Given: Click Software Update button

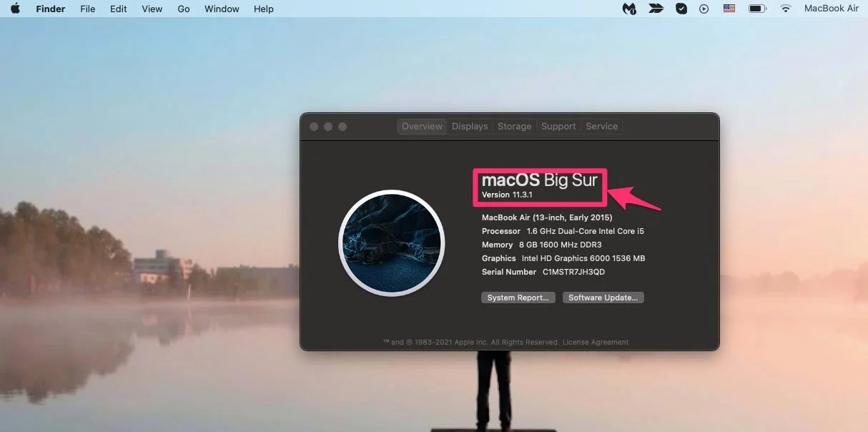Looking at the screenshot, I should [x=603, y=297].
